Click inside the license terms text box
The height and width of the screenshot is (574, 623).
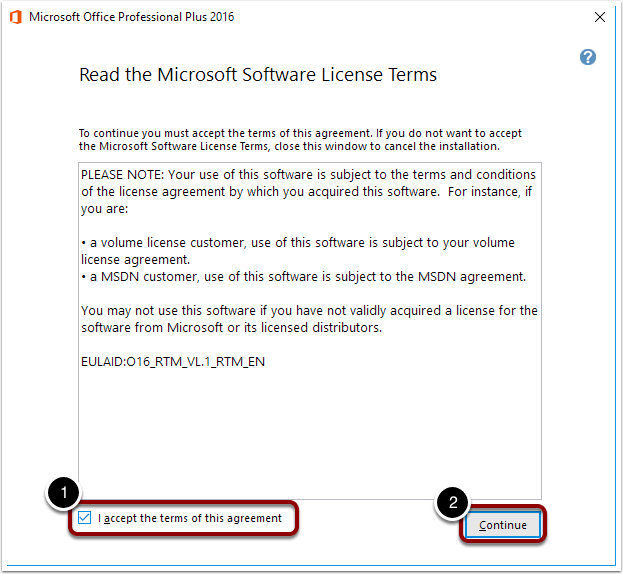pos(310,331)
